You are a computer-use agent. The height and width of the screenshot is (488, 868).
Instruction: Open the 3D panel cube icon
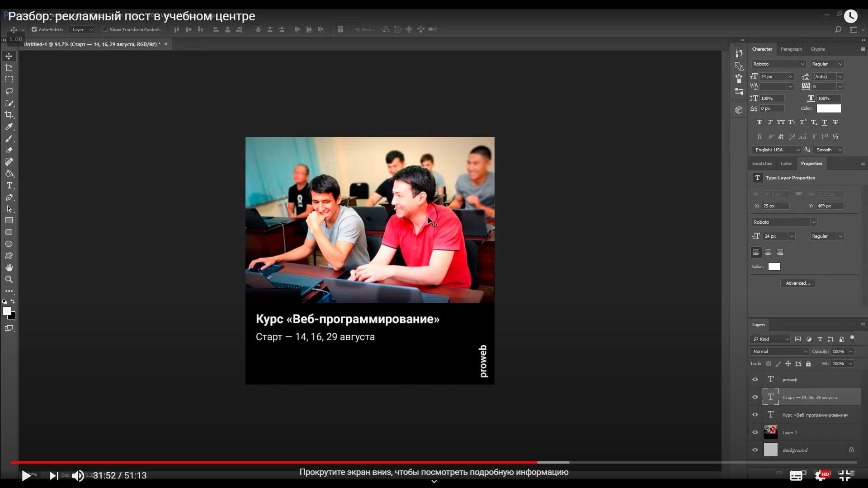coord(739,110)
